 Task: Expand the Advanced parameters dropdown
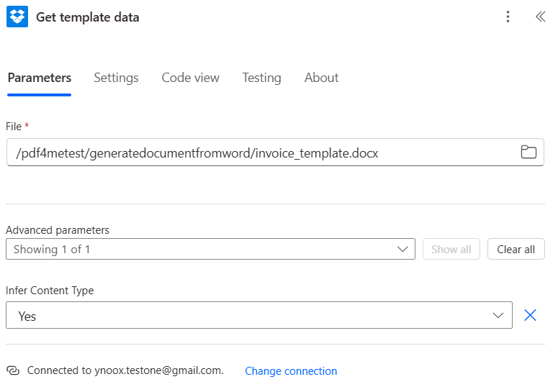point(210,249)
